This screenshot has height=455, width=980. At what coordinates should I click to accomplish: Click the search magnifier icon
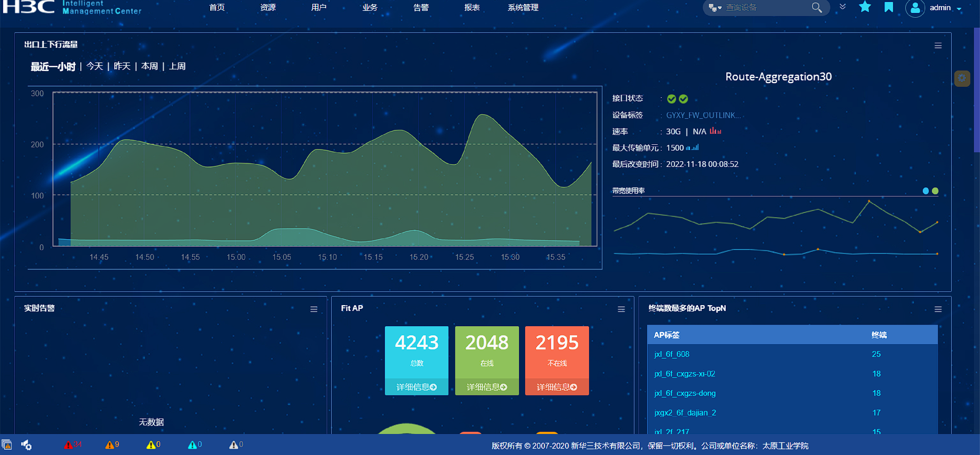(x=816, y=7)
